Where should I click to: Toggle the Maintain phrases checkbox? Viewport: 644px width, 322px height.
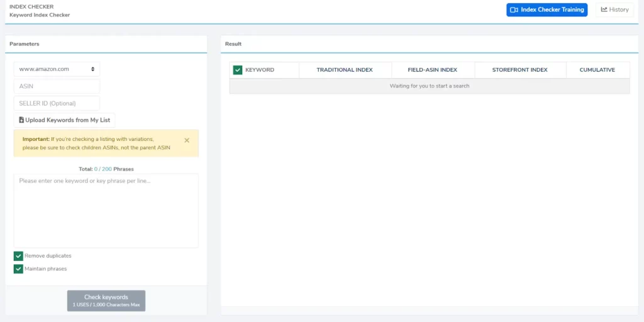(x=18, y=269)
